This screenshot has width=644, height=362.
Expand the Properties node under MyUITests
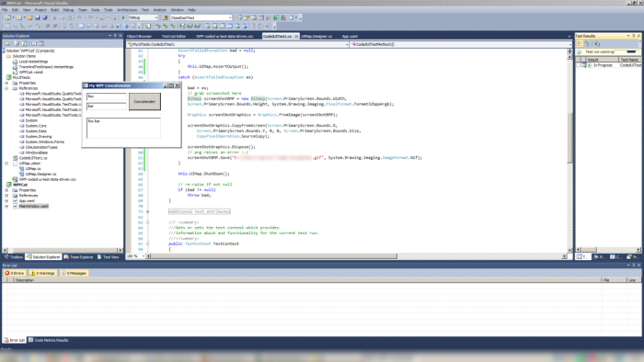[x=6, y=83]
